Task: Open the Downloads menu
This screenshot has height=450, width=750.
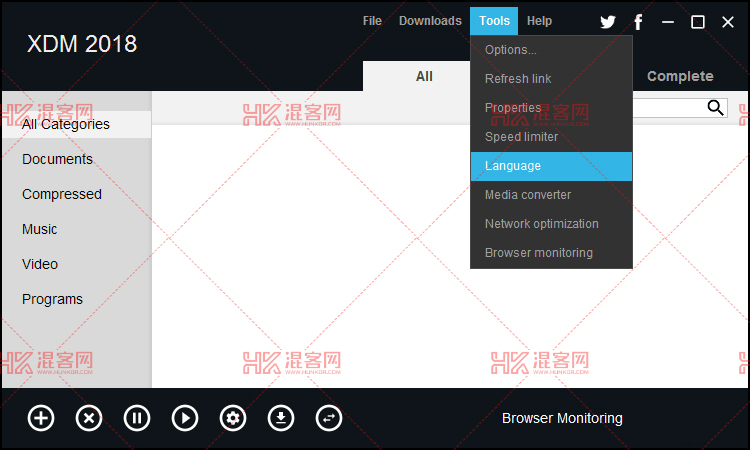Action: coord(430,21)
